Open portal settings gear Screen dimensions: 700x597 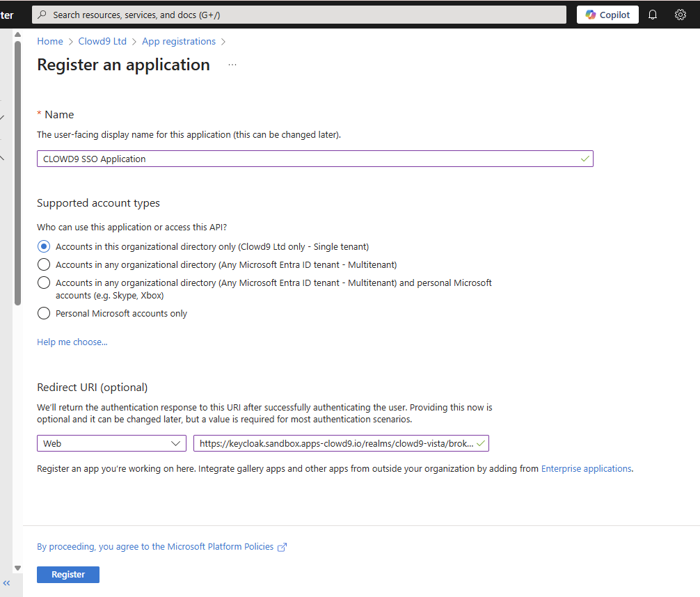click(681, 15)
